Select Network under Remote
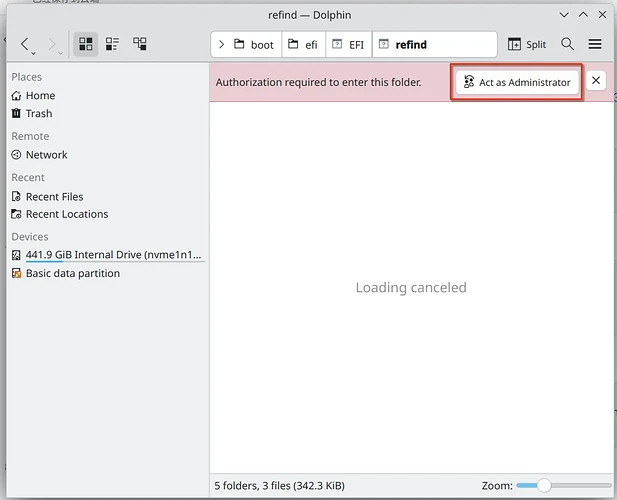The image size is (617, 500). (46, 155)
